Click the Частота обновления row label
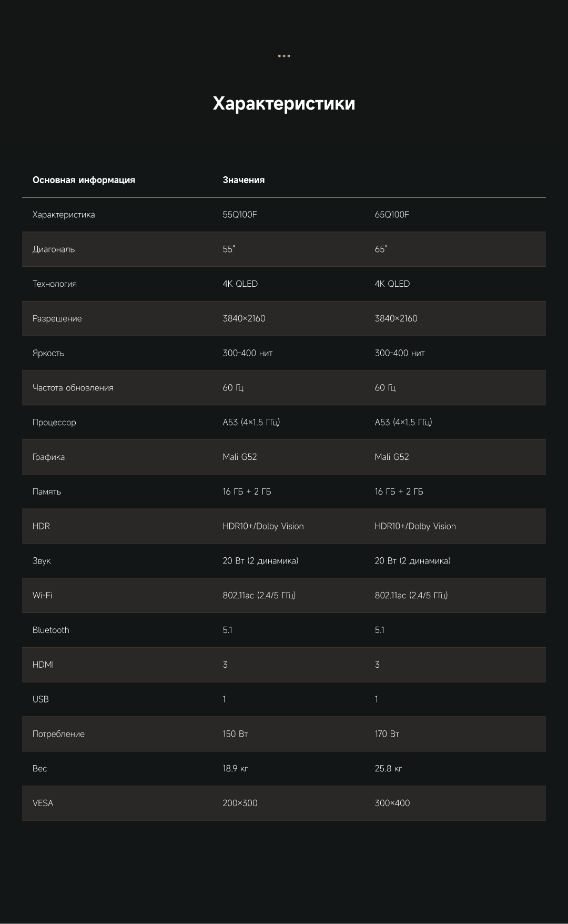 point(73,388)
